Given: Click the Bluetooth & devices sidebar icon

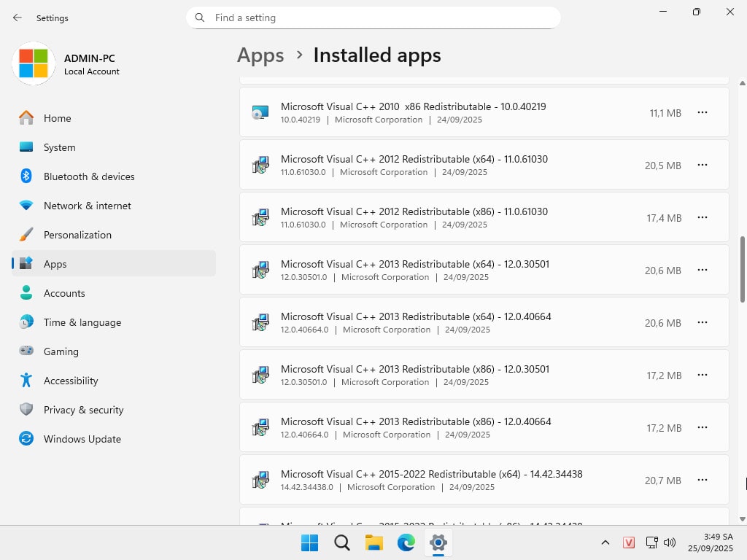Looking at the screenshot, I should point(26,176).
